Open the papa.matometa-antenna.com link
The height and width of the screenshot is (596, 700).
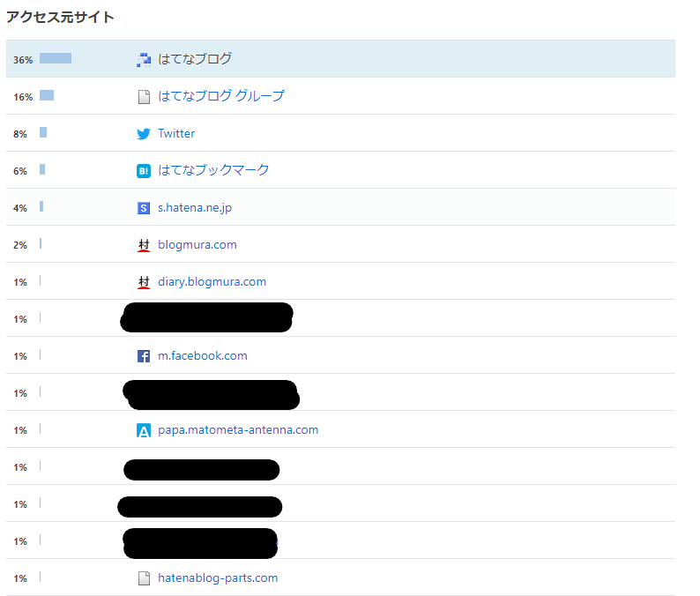click(x=238, y=430)
